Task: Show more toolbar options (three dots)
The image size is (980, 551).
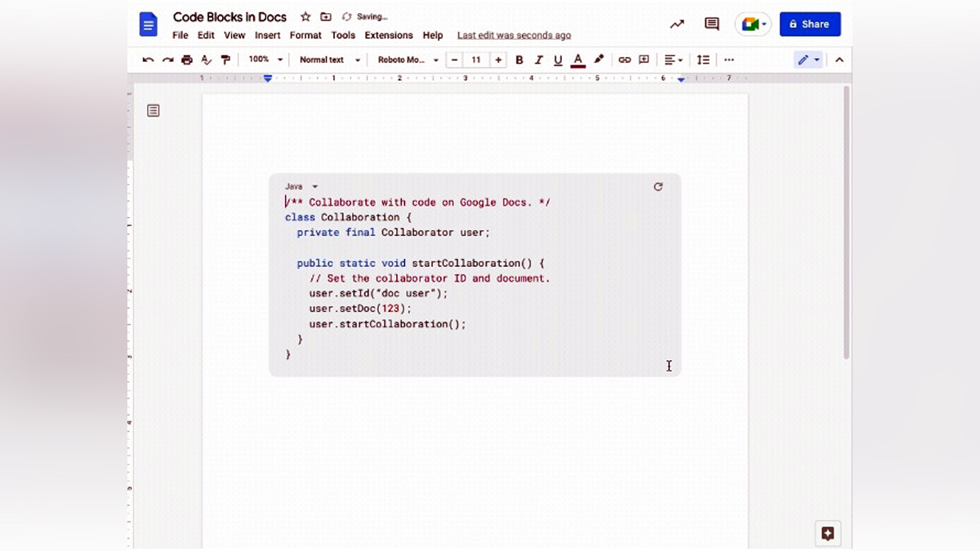Action: [729, 60]
